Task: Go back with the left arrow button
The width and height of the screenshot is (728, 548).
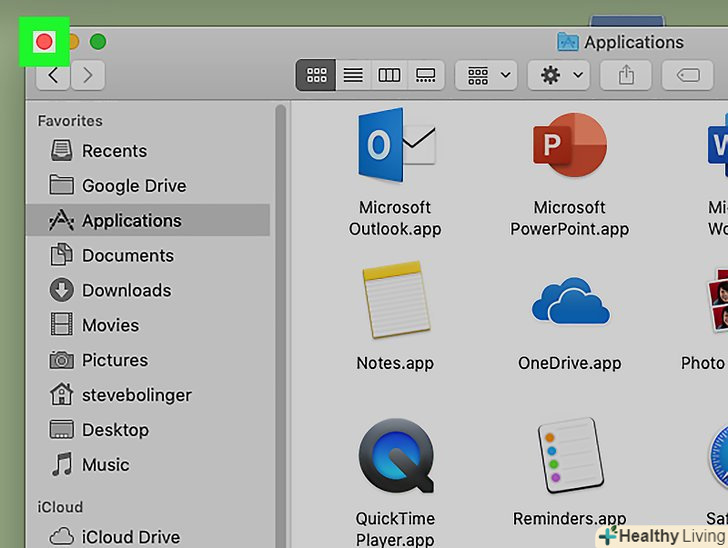Action: pos(54,74)
